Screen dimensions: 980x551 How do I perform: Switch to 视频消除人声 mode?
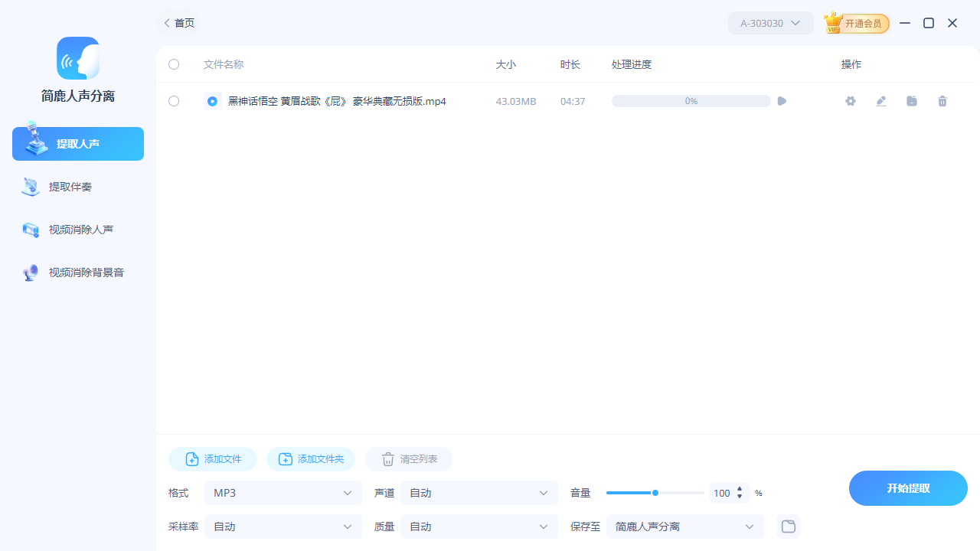click(31, 229)
